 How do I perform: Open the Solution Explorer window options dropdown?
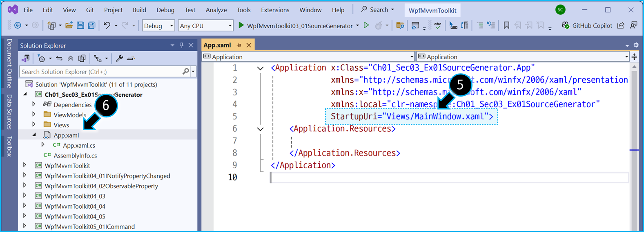(172, 45)
